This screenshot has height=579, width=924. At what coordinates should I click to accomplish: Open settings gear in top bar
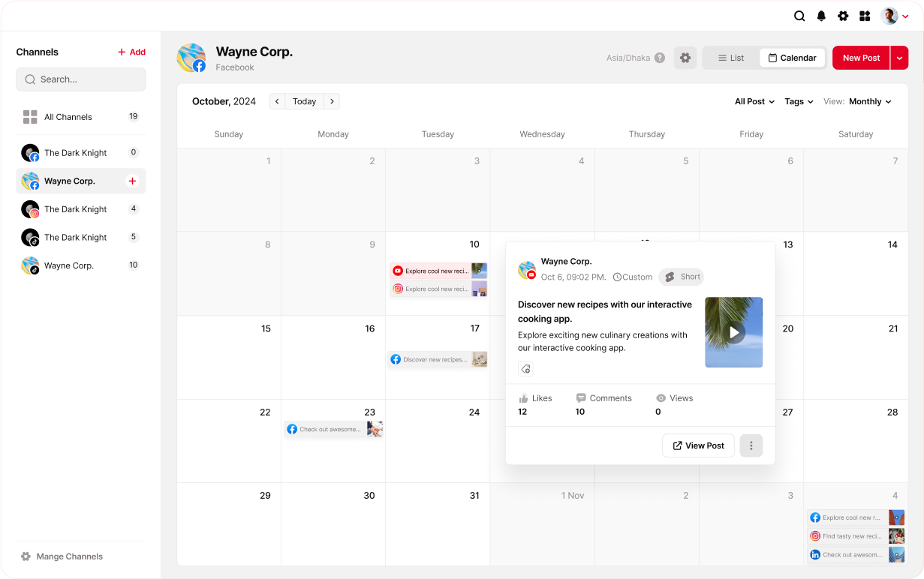click(843, 16)
